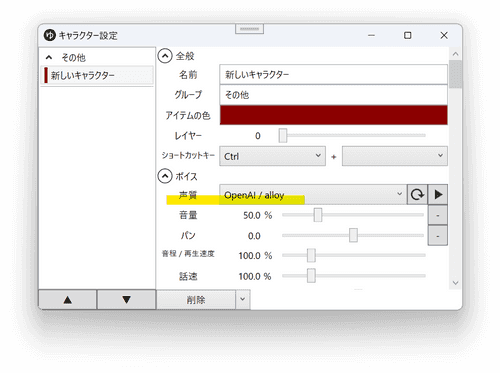
Task: Click the vertical scrollbar thumb
Action: [x=456, y=74]
